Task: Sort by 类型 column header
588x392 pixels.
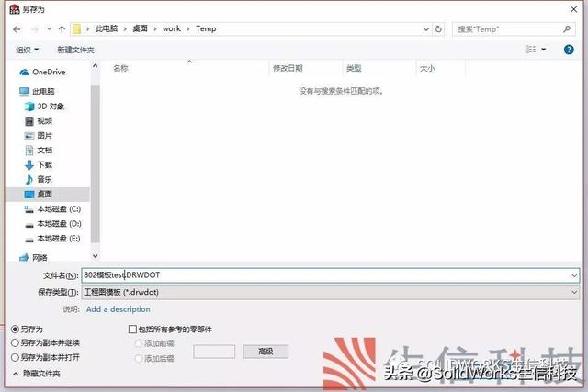Action: point(354,68)
